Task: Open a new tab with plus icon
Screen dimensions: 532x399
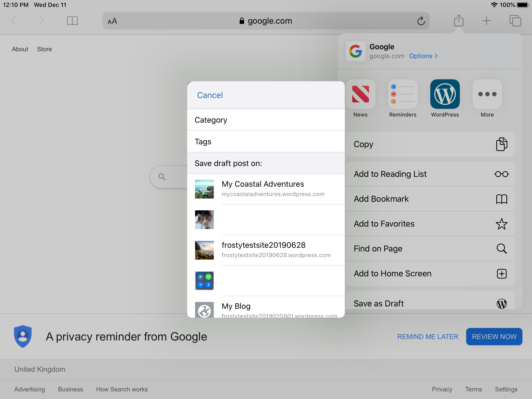Action: pyautogui.click(x=486, y=21)
